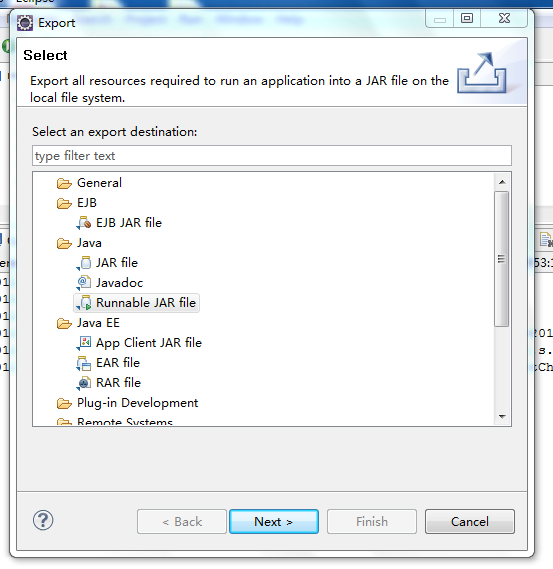Click the JAR file jar icon
The width and height of the screenshot is (553, 569).
85,263
